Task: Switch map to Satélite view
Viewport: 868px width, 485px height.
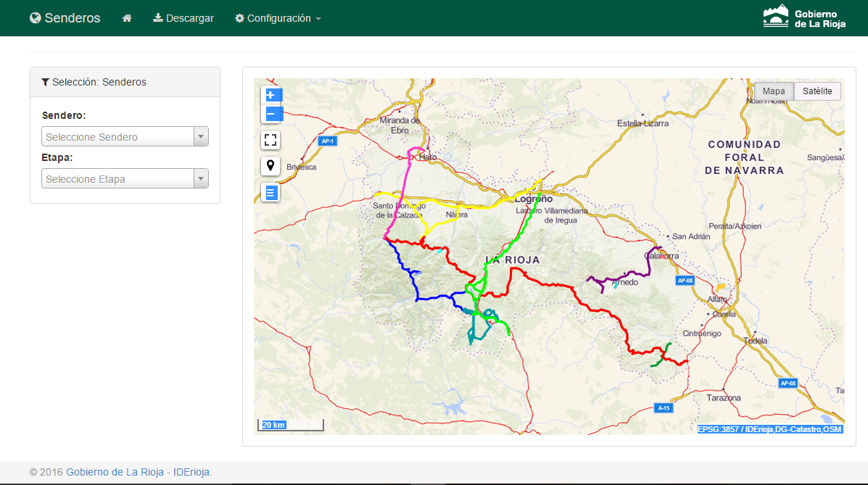Action: (817, 91)
